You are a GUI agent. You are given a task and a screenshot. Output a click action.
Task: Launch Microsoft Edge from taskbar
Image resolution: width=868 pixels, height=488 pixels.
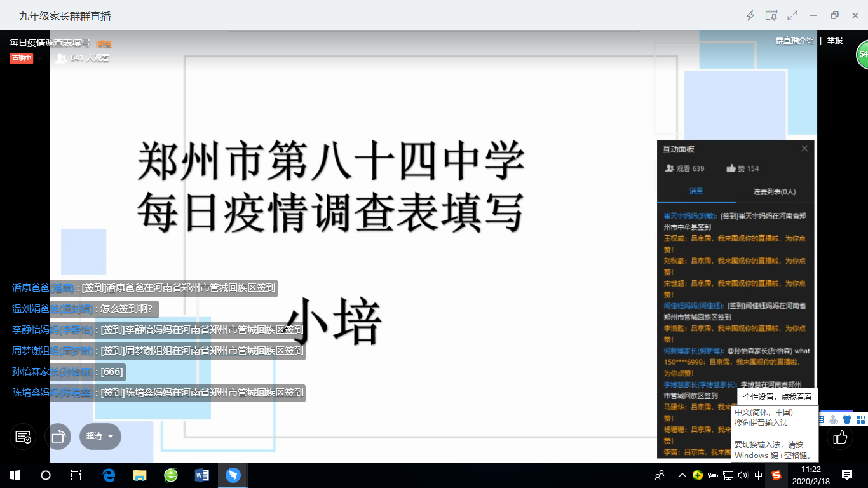click(109, 475)
